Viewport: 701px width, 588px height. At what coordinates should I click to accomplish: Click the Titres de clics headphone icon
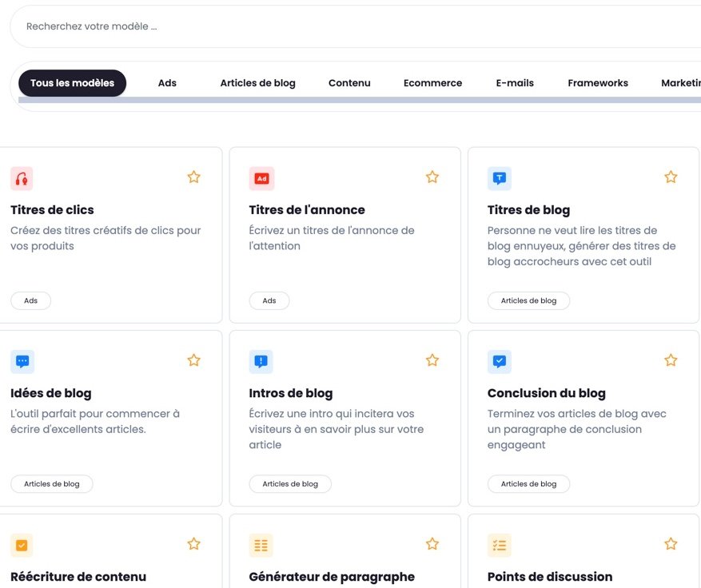[x=22, y=178]
